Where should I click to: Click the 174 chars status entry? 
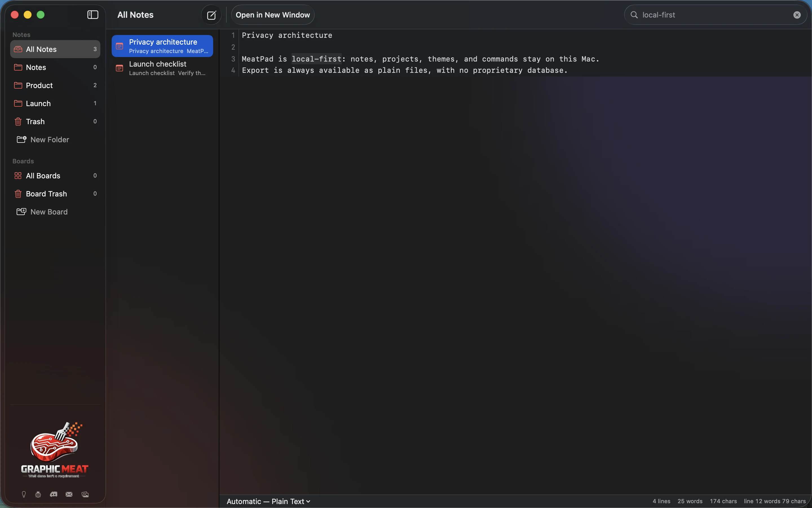point(723,501)
